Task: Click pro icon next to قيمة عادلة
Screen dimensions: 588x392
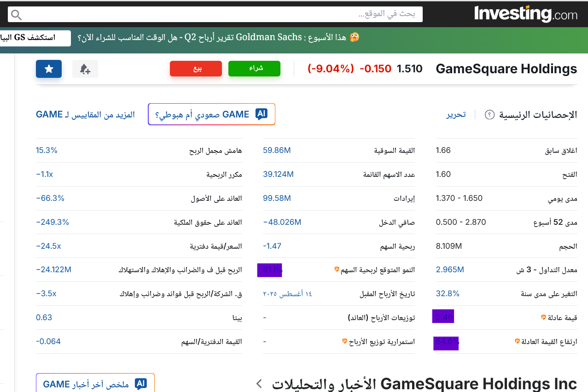Action: 543,318
